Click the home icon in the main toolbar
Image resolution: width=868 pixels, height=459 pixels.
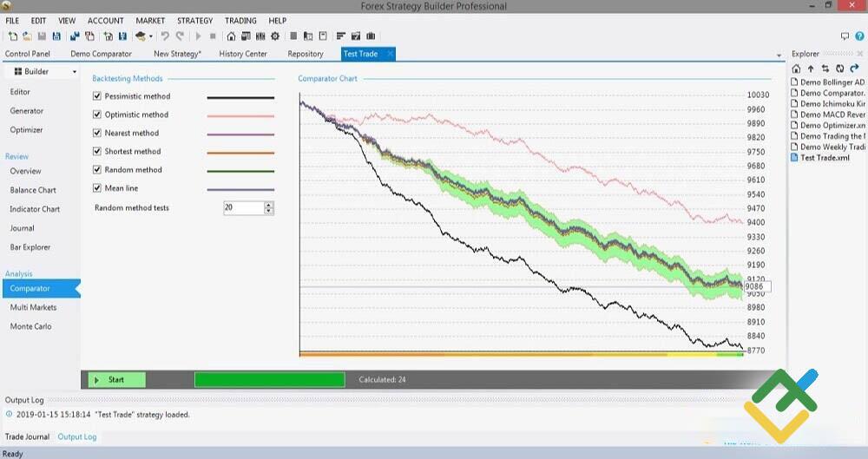coord(231,36)
